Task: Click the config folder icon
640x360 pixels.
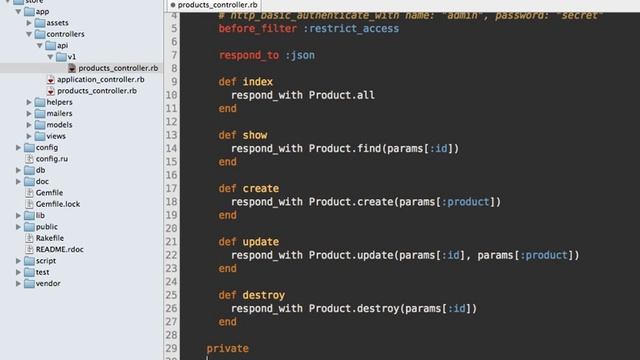Action: point(29,147)
